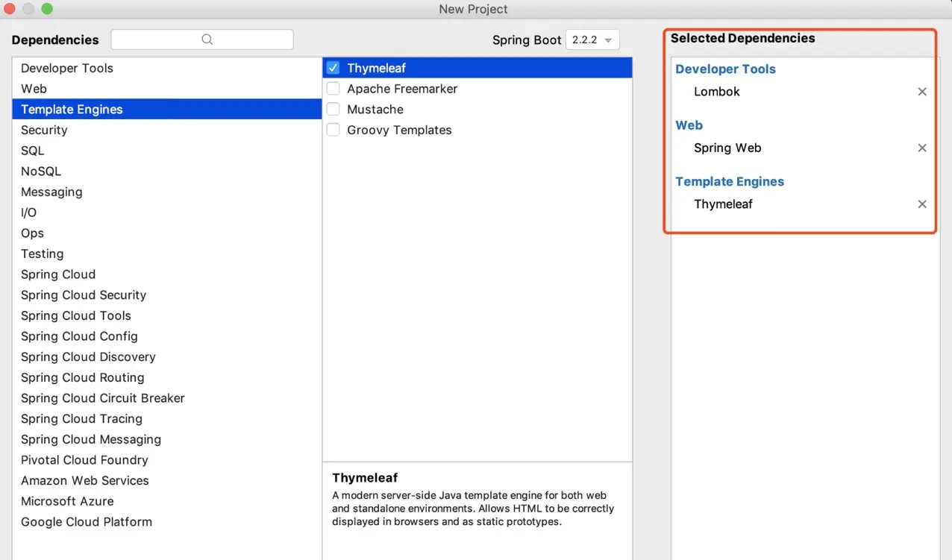Screen dimensions: 952x560
Task: Uncheck the Thymeleaf checkbox
Action: (333, 68)
